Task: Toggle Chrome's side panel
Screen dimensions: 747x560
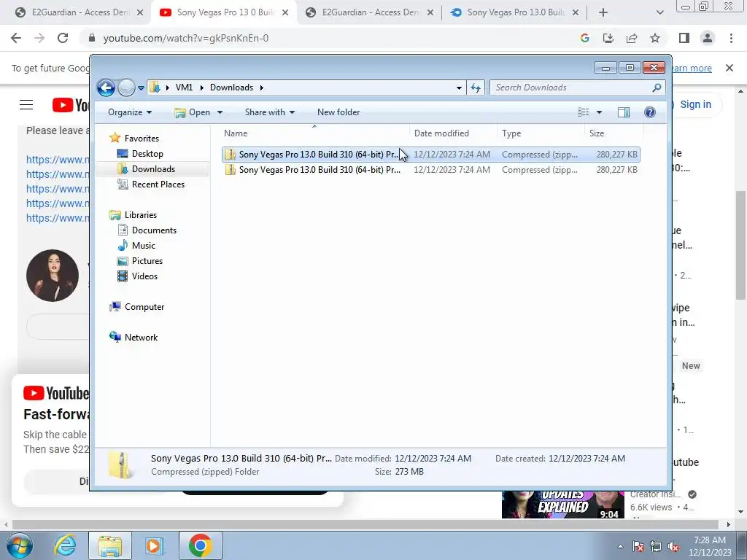Action: 684,38
